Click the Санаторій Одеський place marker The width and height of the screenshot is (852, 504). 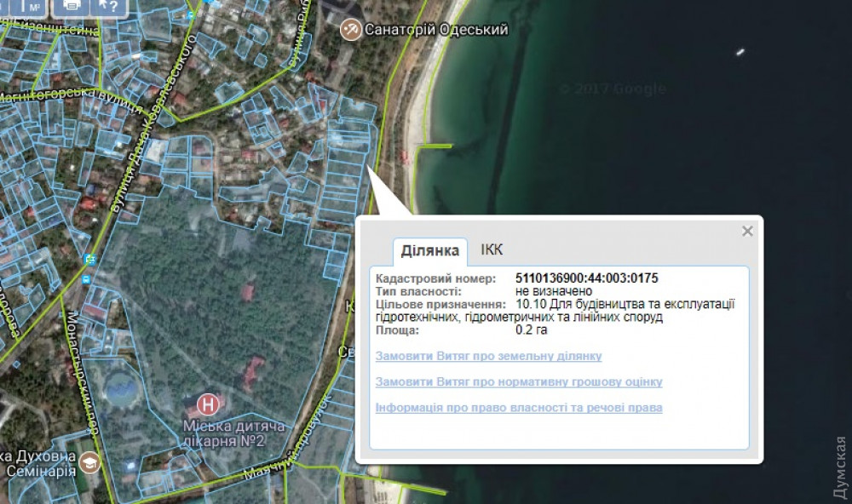click(350, 29)
